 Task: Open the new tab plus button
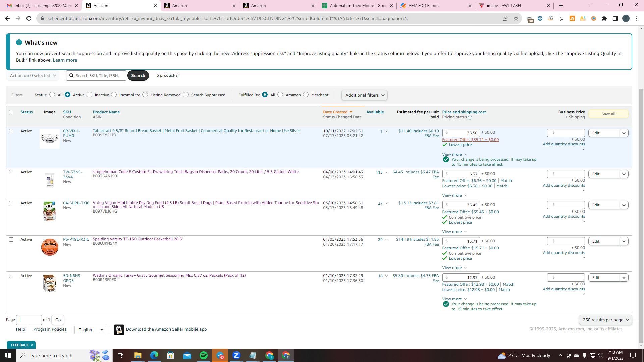pos(561,6)
